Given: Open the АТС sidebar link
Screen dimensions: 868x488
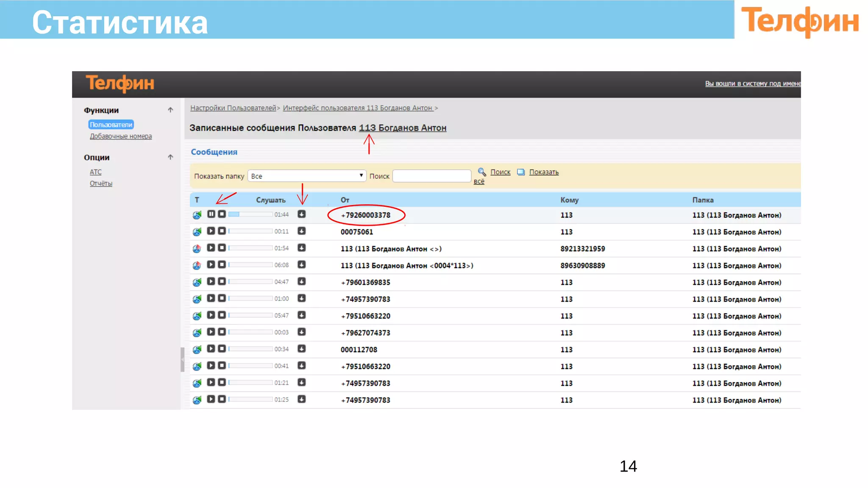Looking at the screenshot, I should click(95, 172).
